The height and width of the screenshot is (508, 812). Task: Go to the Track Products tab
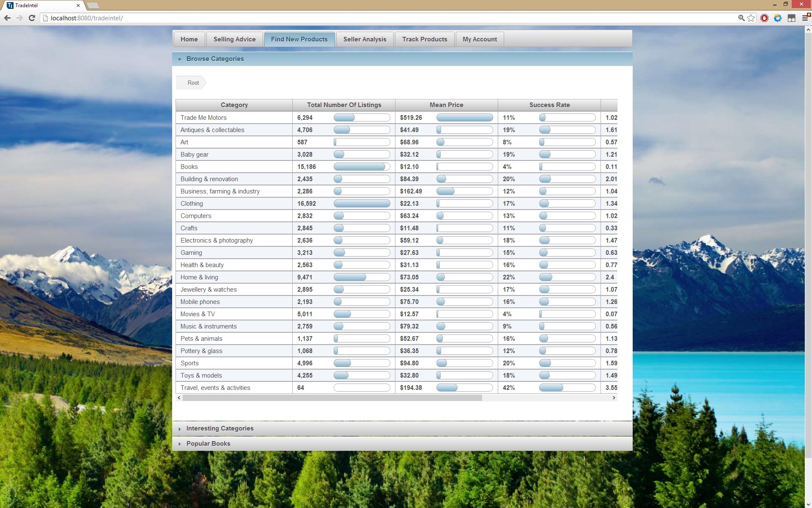point(425,39)
